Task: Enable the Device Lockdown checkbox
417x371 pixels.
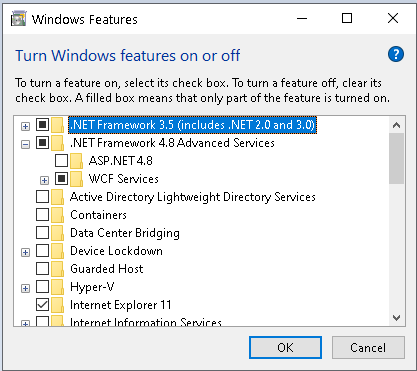Action: click(42, 251)
